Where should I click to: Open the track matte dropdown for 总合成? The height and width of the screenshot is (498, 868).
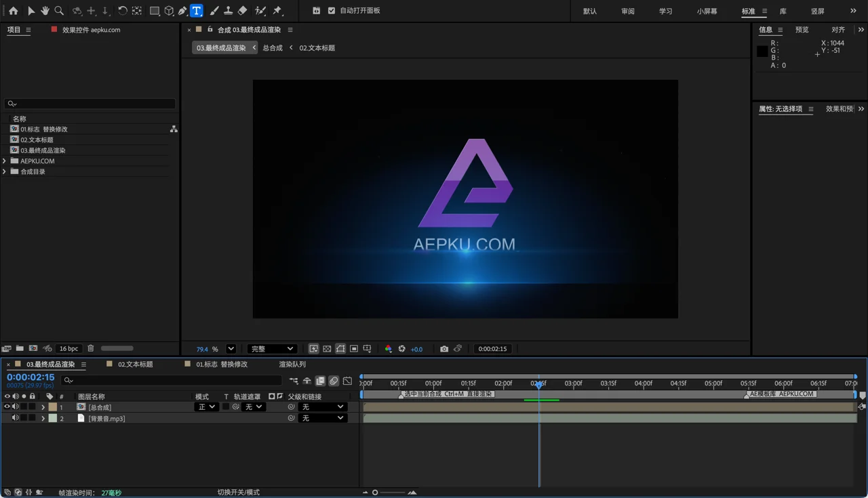(x=254, y=407)
